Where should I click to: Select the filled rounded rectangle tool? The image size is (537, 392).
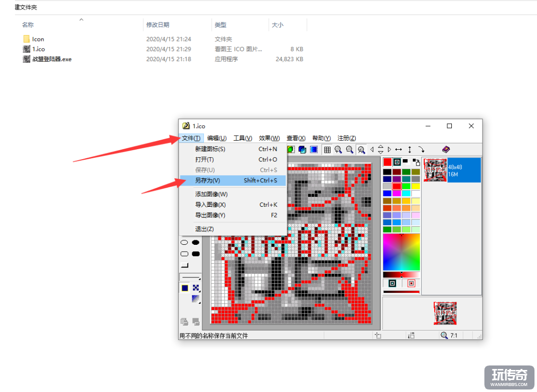click(x=195, y=254)
